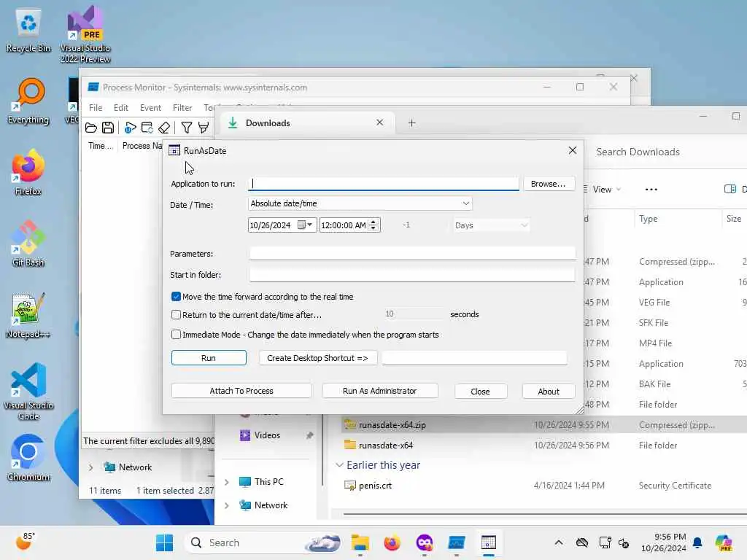Click RunAsDate taskbar icon
747x560 pixels.
[x=489, y=542]
